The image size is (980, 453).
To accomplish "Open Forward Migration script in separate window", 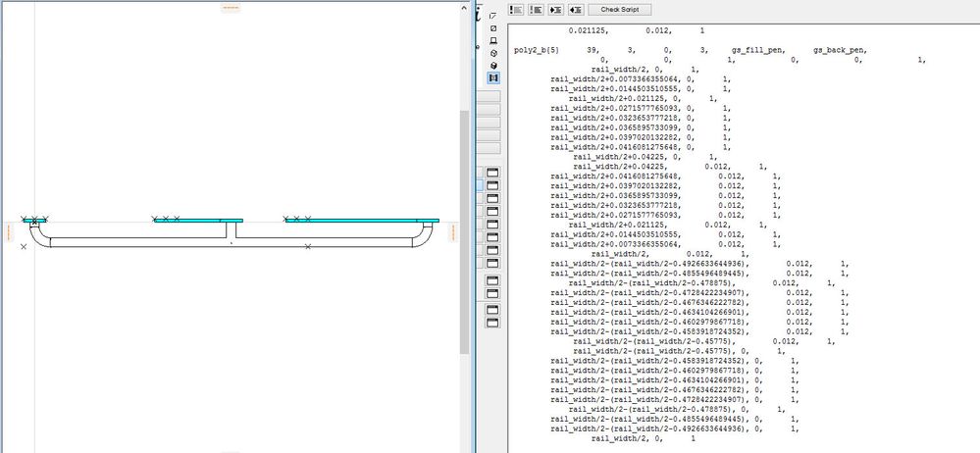I will point(493,251).
